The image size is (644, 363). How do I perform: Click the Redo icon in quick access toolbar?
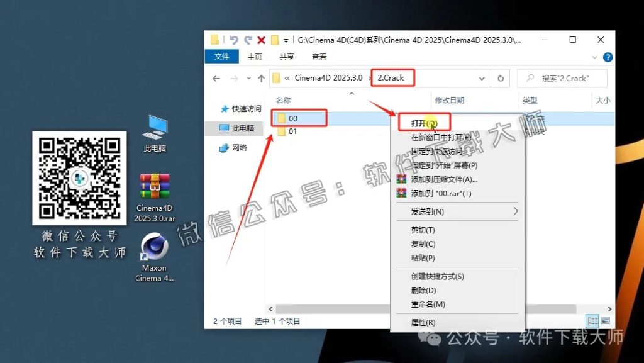pos(248,39)
